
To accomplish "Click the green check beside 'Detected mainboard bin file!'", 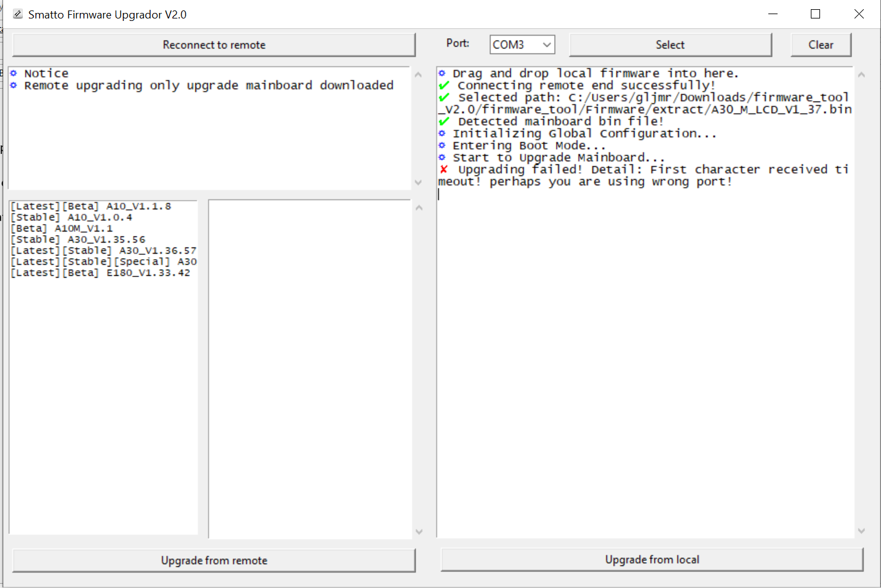I will 444,121.
